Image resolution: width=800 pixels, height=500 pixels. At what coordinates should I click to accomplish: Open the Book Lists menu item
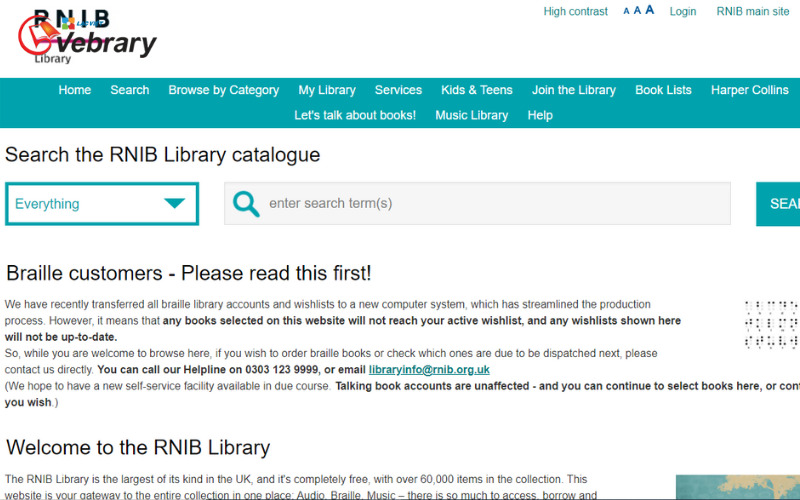coord(663,90)
